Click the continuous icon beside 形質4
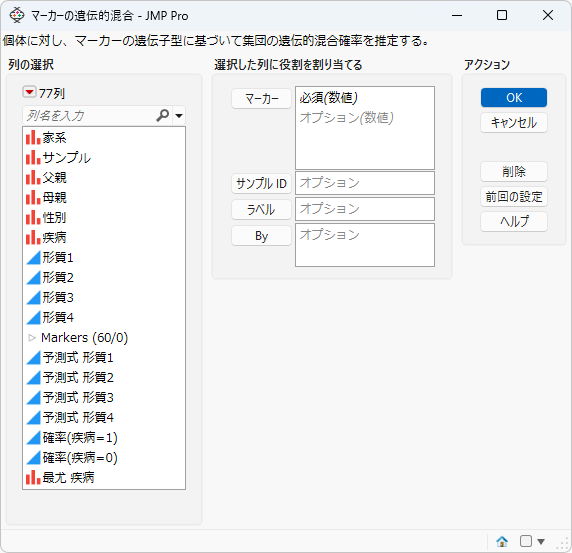The image size is (572, 553). coord(33,318)
